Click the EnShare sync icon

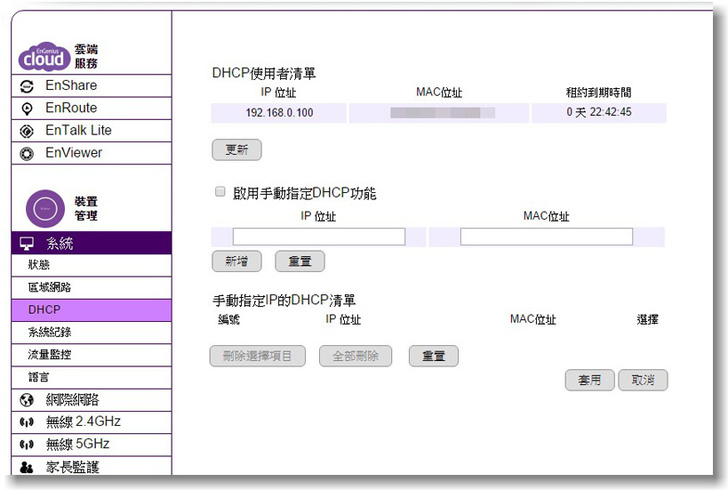27,86
